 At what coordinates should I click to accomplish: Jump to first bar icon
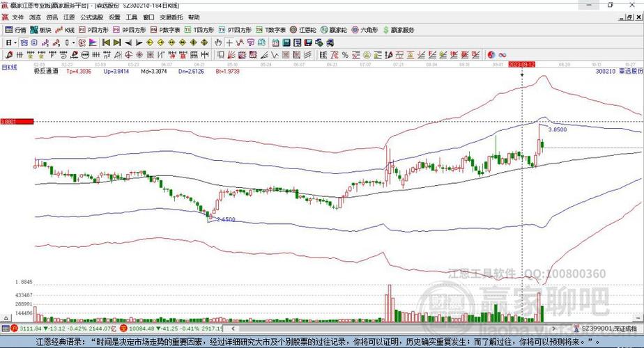[107, 42]
